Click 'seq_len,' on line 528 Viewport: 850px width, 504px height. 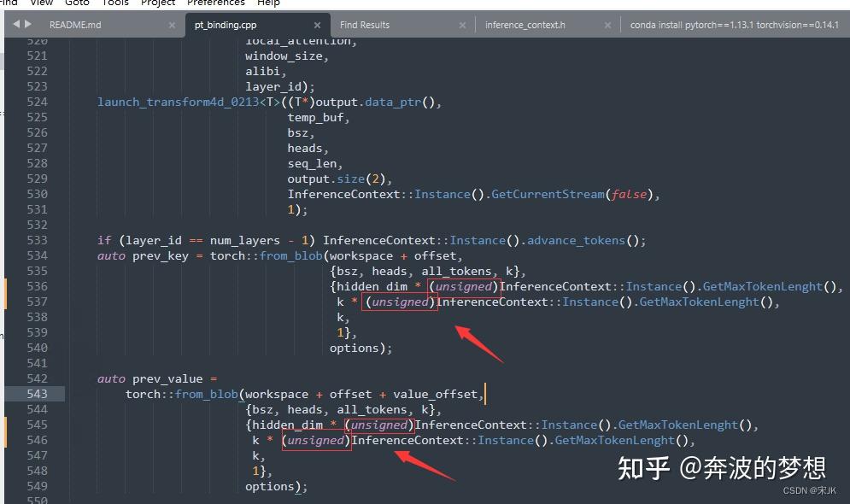(315, 164)
